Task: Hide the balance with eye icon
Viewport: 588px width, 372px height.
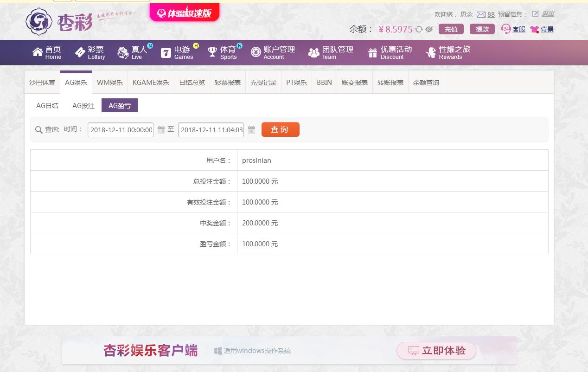Action: [x=429, y=29]
